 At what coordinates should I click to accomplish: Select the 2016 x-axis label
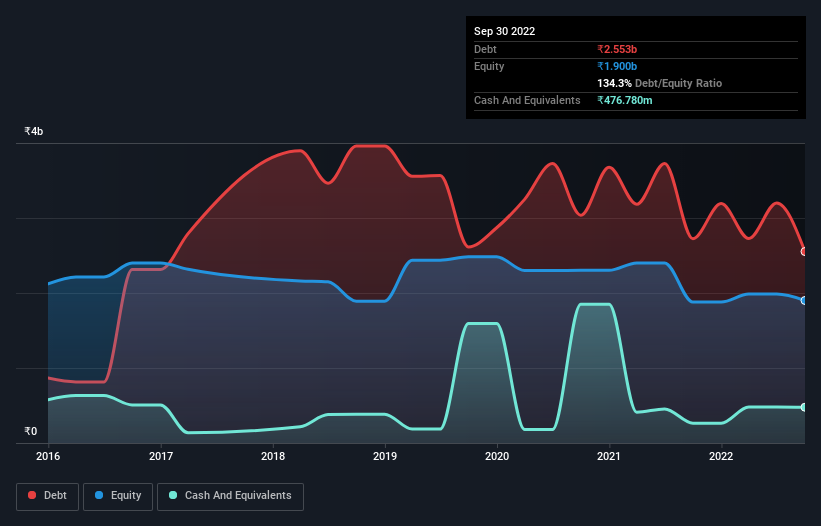(x=48, y=456)
